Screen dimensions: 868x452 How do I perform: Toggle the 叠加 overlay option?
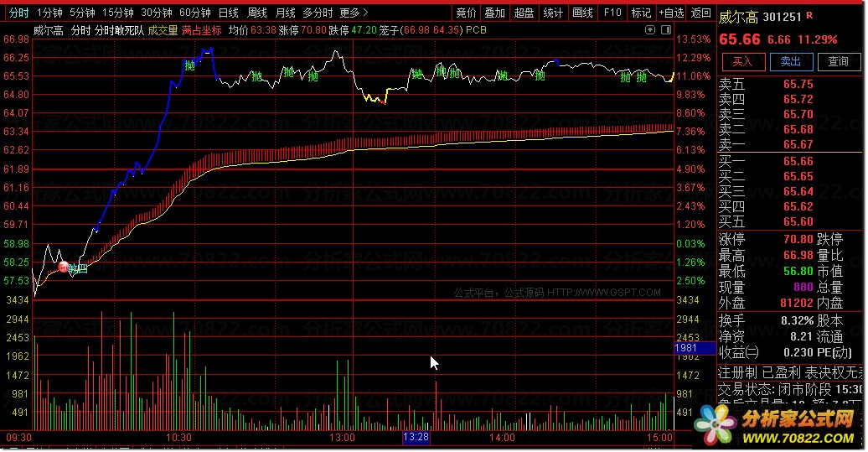pyautogui.click(x=494, y=13)
